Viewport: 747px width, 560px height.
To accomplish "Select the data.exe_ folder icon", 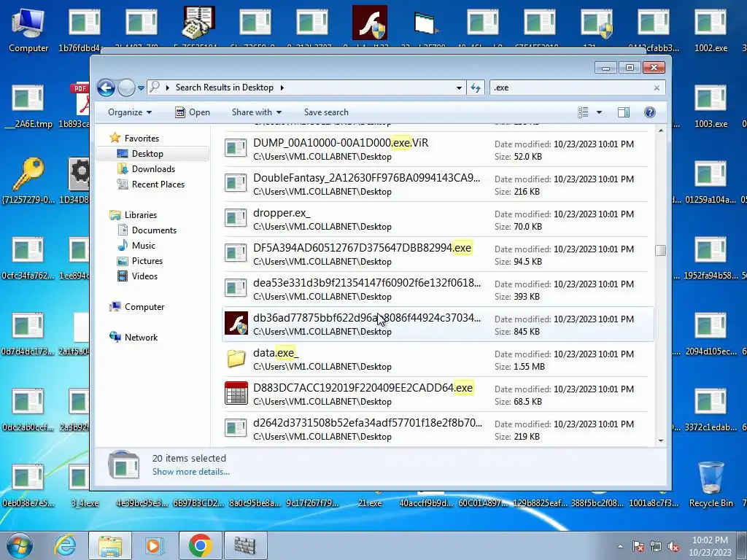I will click(236, 359).
